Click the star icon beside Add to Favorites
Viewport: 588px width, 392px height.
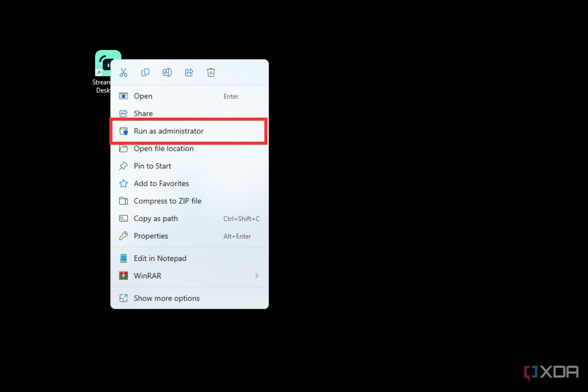point(123,183)
